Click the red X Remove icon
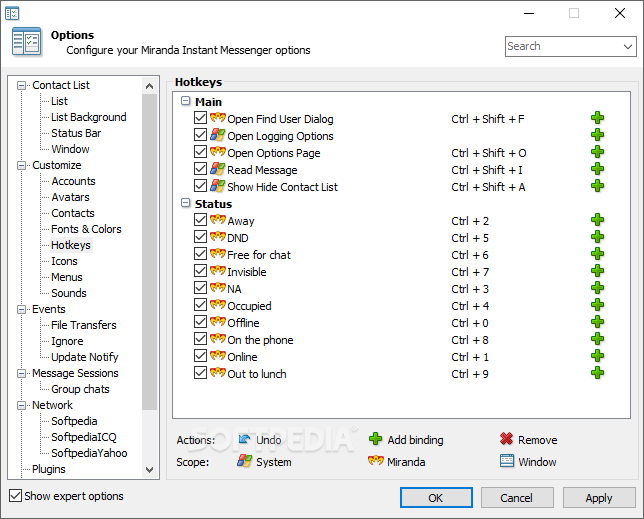The image size is (644, 519). 506,439
